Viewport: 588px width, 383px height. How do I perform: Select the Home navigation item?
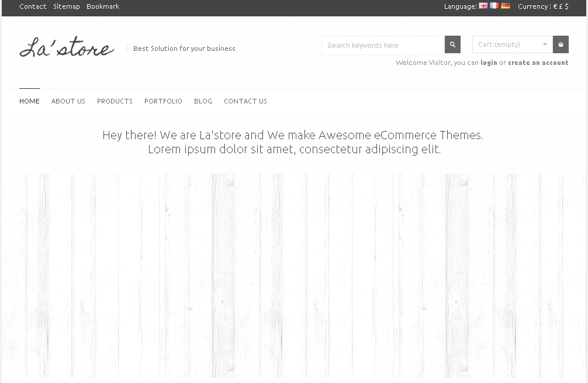[29, 101]
